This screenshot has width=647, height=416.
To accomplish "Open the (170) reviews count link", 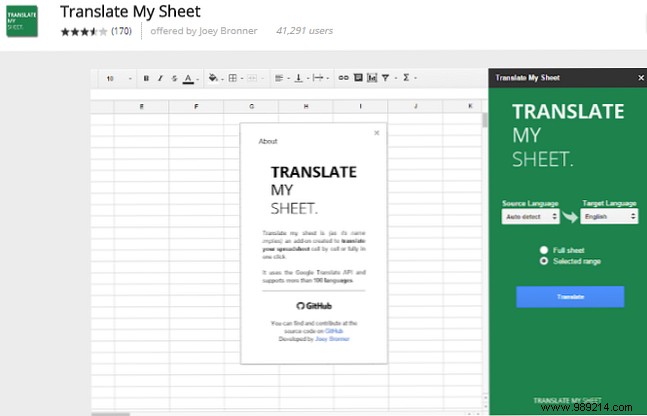I will tap(121, 31).
